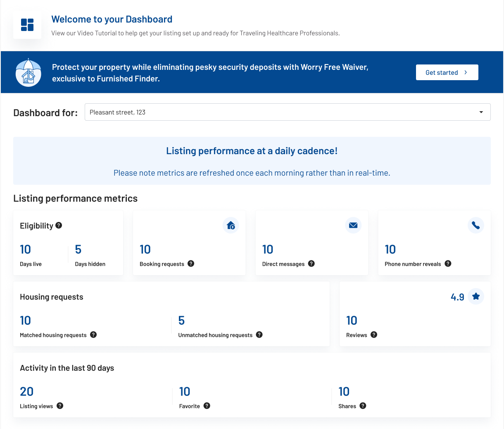Click the Direct messages label
This screenshot has height=429, width=504.
tap(283, 264)
